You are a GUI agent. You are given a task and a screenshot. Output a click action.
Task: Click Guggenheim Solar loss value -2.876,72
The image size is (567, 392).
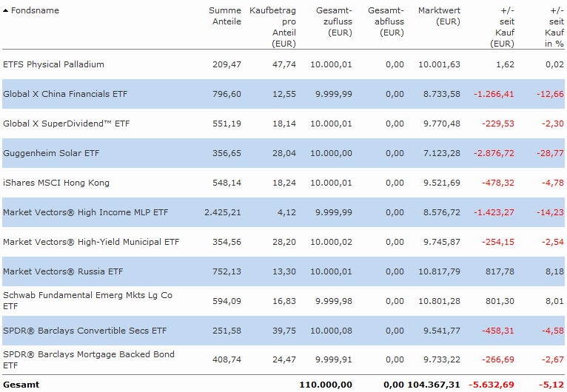click(x=494, y=153)
